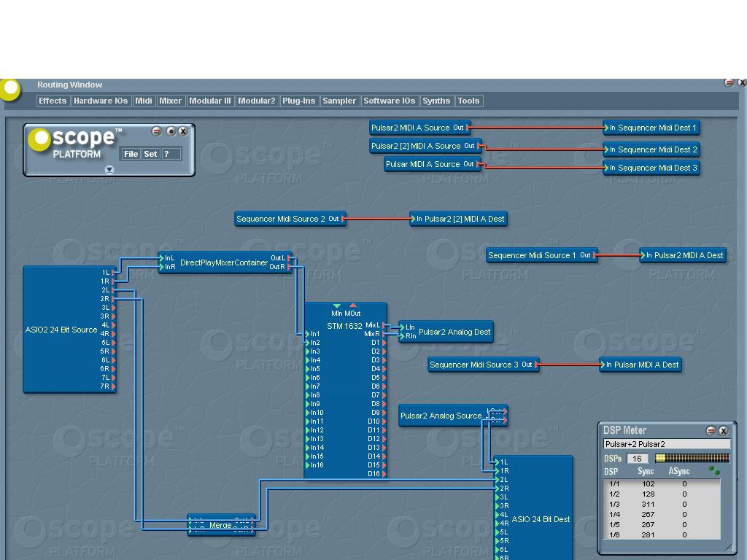This screenshot has width=747, height=560.
Task: Click the 7R output port on ASIO2 24 Bit Source
Action: [113, 386]
